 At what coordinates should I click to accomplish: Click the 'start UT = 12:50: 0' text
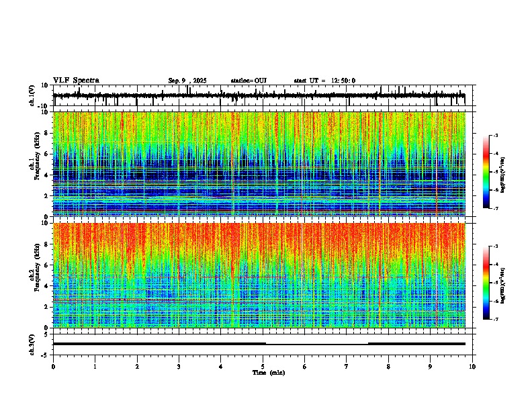pyautogui.click(x=324, y=81)
